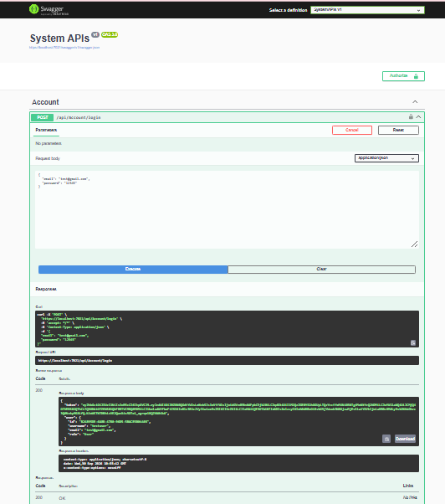Click the Request URL code block

click(x=227, y=360)
